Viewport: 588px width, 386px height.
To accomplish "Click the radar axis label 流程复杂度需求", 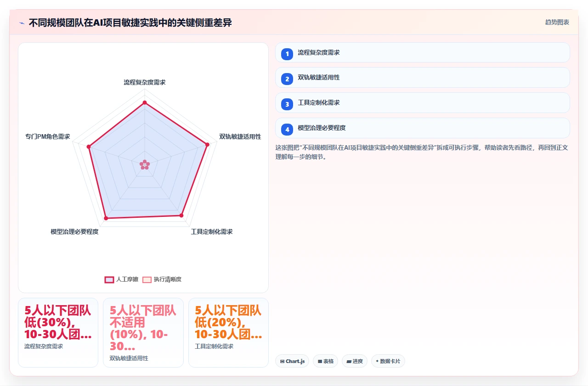I will point(145,82).
